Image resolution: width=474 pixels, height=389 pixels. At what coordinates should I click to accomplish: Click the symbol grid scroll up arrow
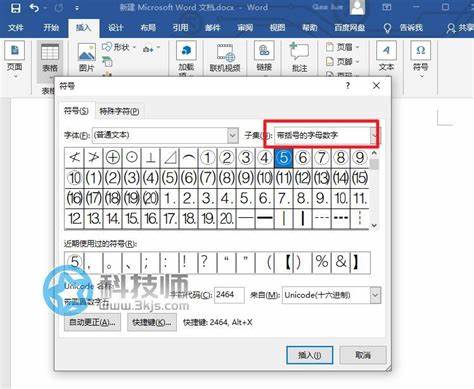(374, 153)
